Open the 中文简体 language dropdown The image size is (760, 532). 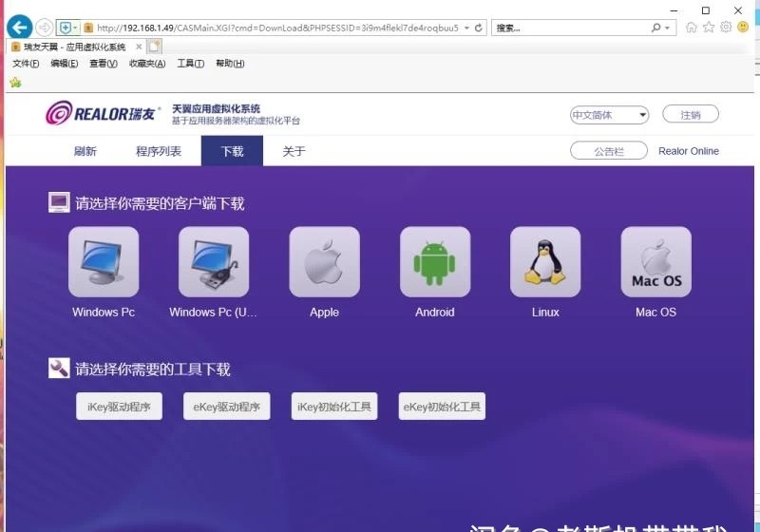click(609, 115)
